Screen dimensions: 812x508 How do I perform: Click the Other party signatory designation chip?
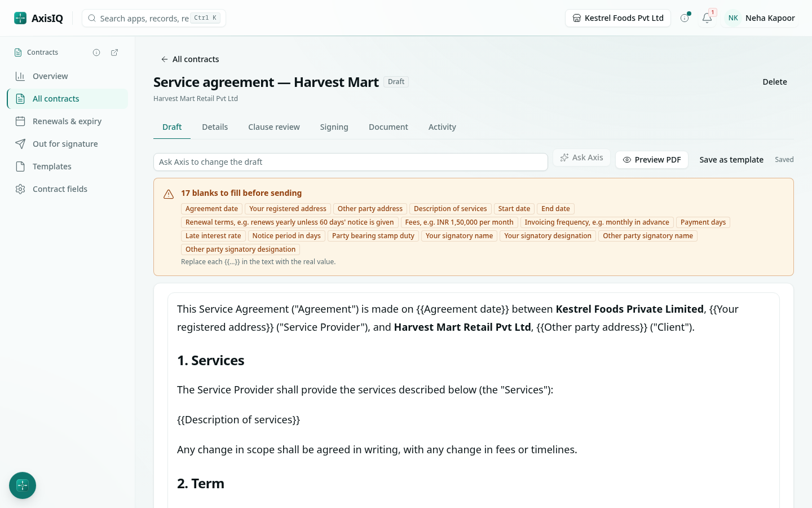coord(240,249)
